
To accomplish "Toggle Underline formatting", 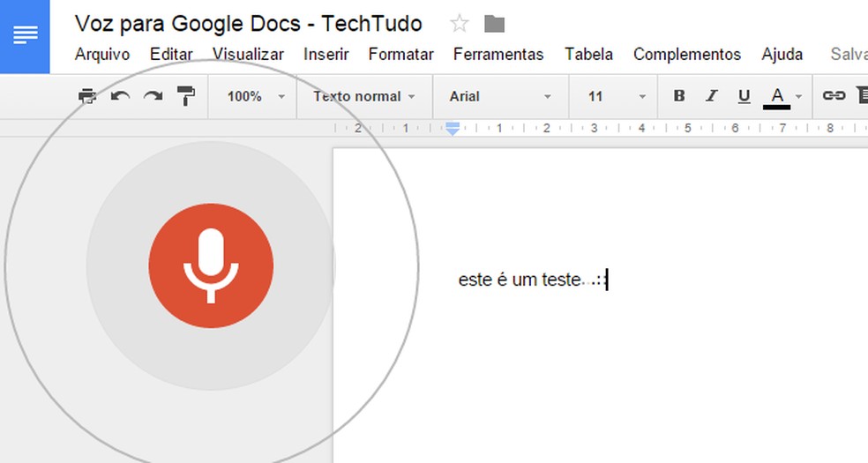I will pos(744,97).
